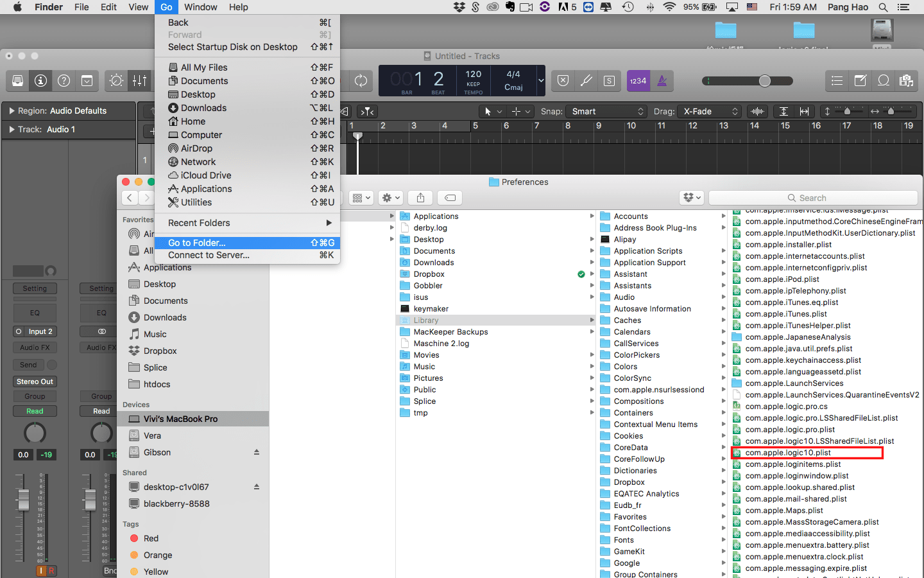The image size is (924, 578).
Task: Open the Loop Browser button
Action: coord(883,81)
